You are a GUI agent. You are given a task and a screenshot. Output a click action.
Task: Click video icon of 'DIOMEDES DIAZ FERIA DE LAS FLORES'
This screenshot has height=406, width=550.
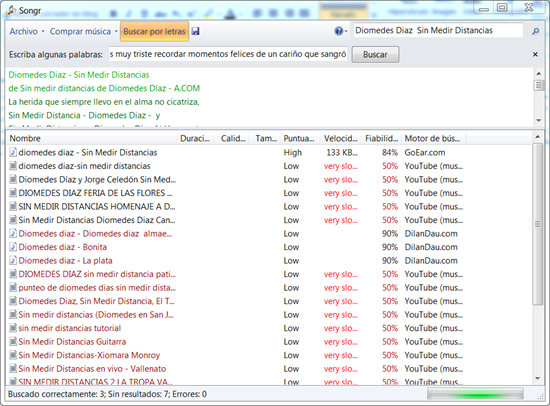[x=13, y=193]
